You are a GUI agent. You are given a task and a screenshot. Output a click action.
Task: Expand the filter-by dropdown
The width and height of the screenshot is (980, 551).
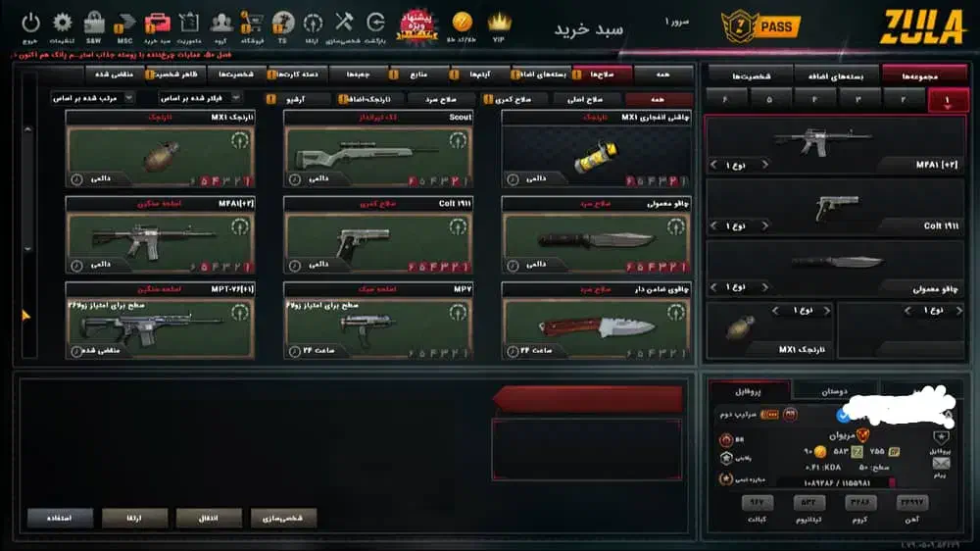200,98
